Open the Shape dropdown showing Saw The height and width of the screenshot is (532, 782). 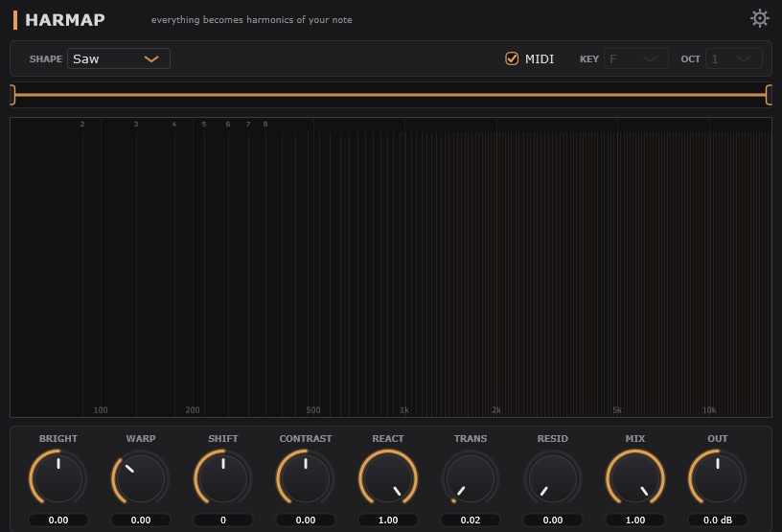[x=119, y=58]
